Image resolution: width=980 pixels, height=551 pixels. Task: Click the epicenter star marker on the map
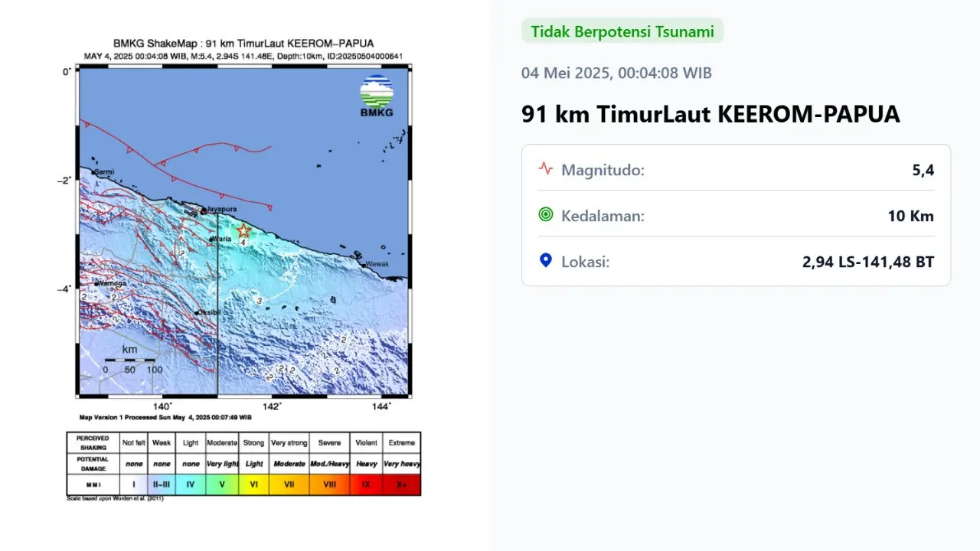pos(243,230)
